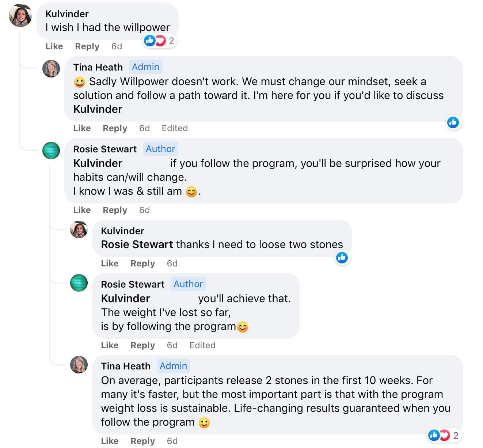Viewport: 483px width, 448px height.
Task: Reply to Kulvinder's "two stones" comment
Action: pyautogui.click(x=142, y=263)
